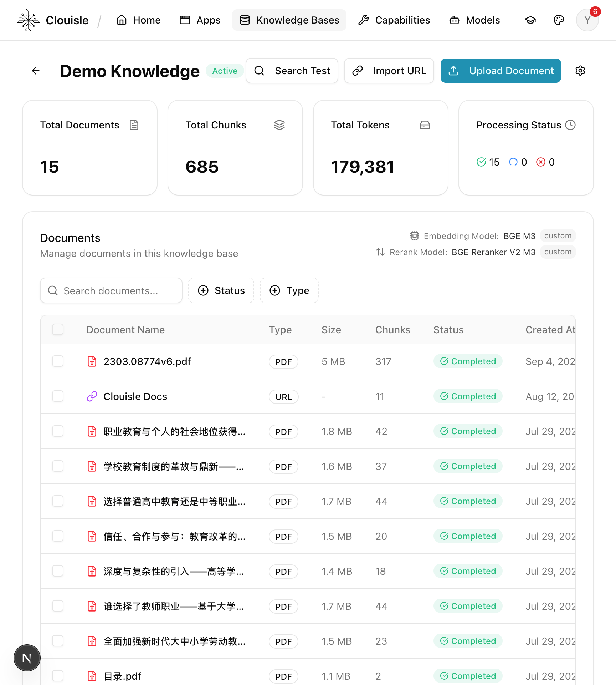This screenshot has height=685, width=616.
Task: Open the Capabilities nav item
Action: click(x=394, y=20)
